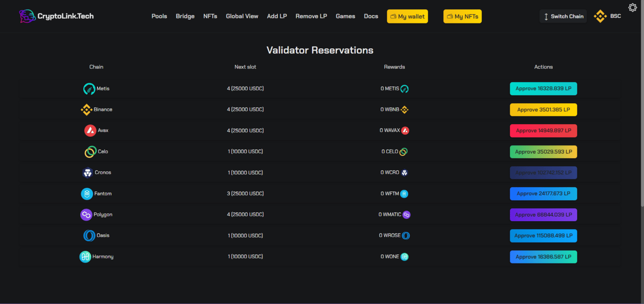Viewport: 644px width, 304px height.
Task: Click the Celo chain icon
Action: point(90,152)
